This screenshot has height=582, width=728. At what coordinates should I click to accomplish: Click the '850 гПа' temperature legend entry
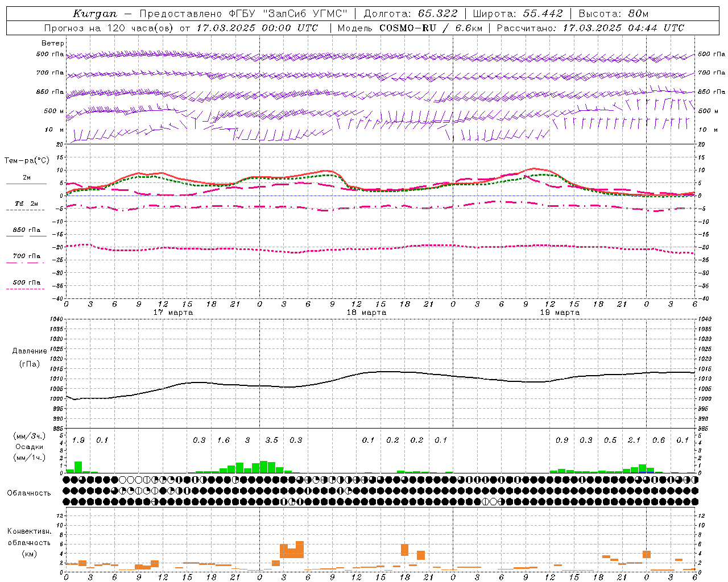pyautogui.click(x=27, y=230)
